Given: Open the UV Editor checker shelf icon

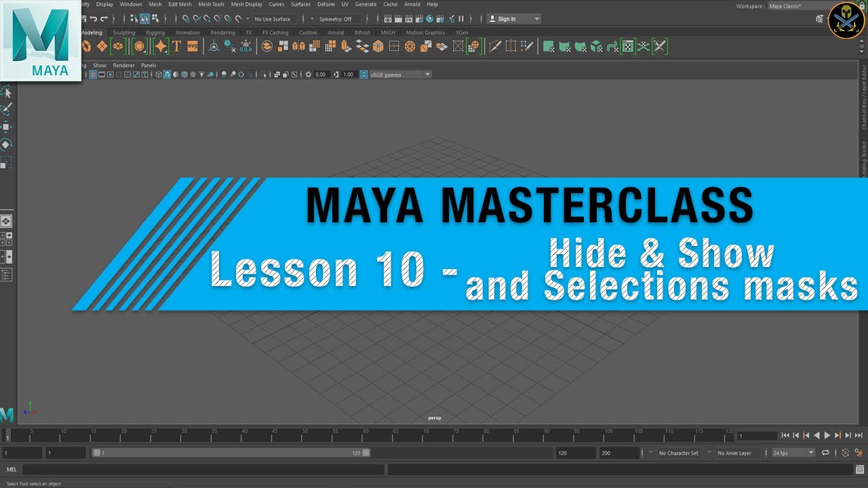Looking at the screenshot, I should click(x=628, y=46).
